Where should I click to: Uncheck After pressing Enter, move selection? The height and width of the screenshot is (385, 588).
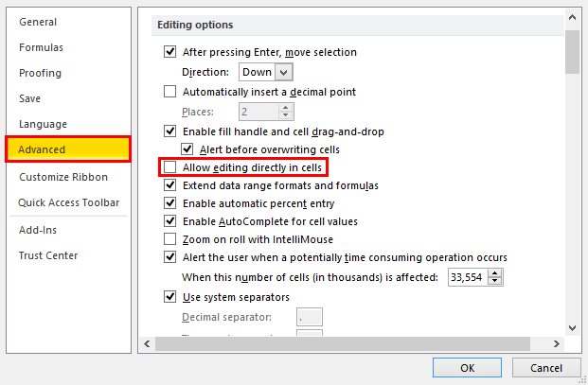[170, 52]
